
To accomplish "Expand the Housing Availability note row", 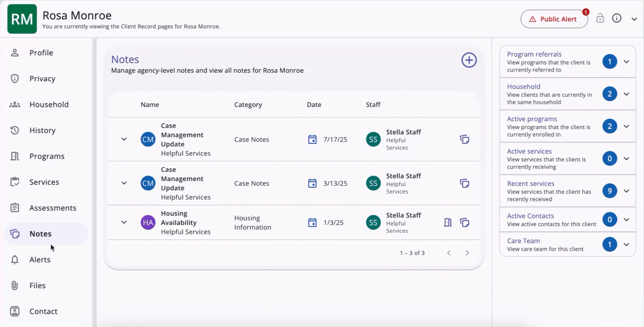I will (124, 223).
